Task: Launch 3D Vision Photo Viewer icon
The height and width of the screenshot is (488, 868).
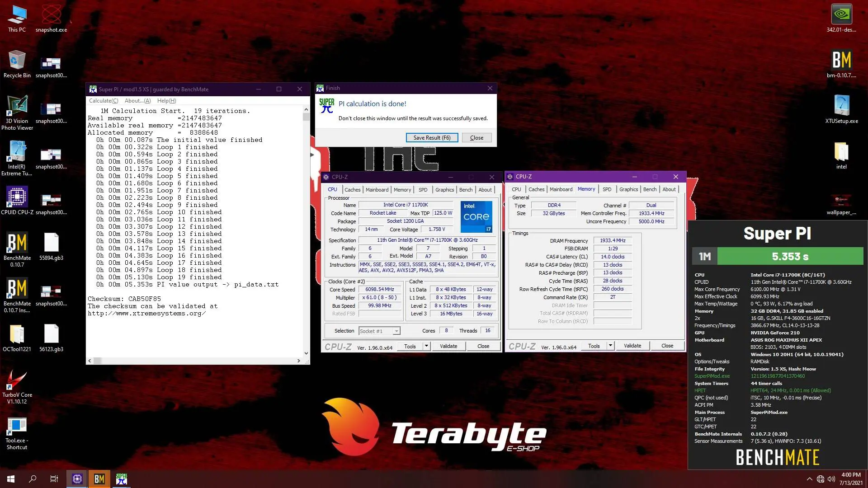Action: [x=17, y=113]
